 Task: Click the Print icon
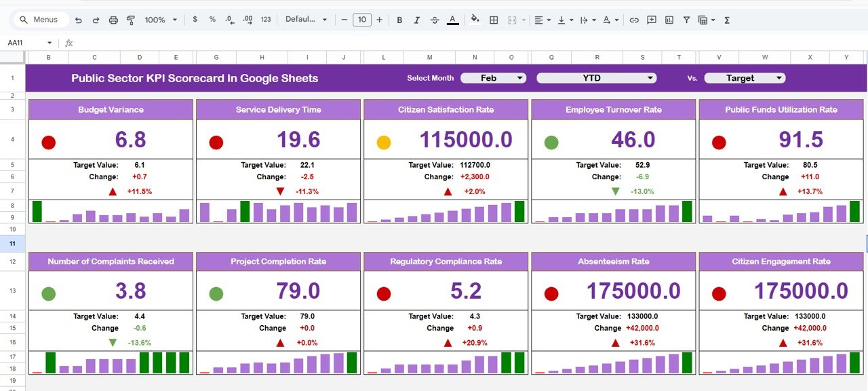click(113, 20)
